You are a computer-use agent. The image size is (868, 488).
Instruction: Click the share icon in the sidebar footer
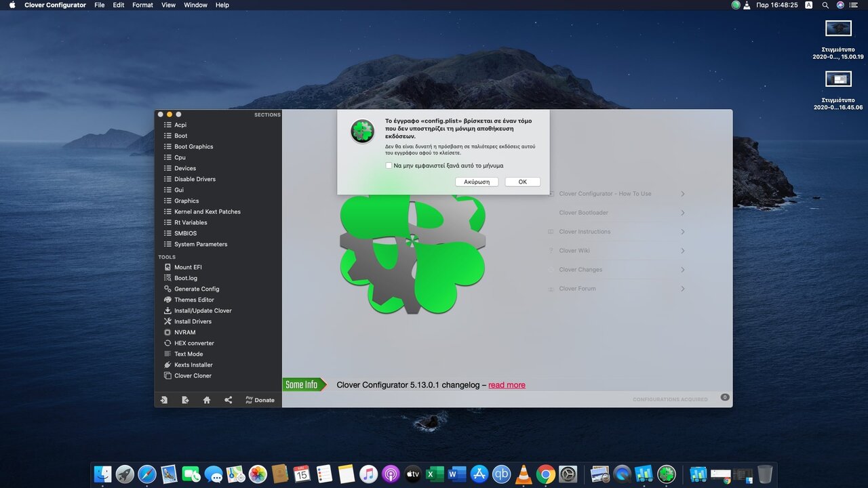[x=229, y=400]
